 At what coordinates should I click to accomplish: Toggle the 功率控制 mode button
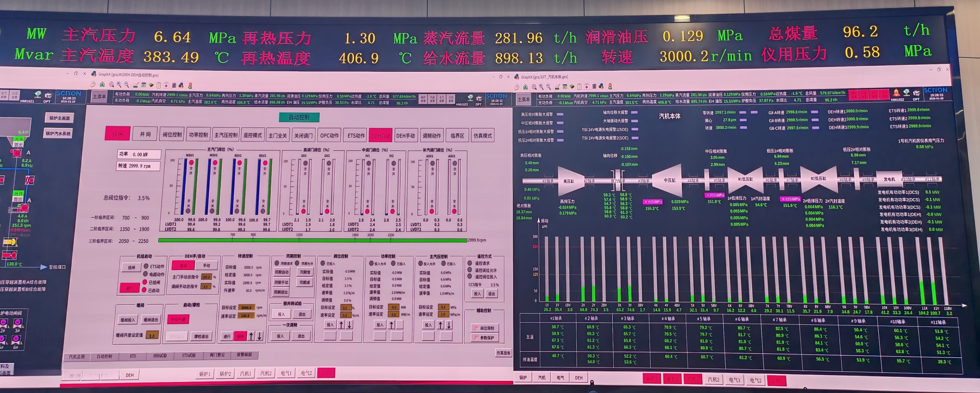click(198, 135)
